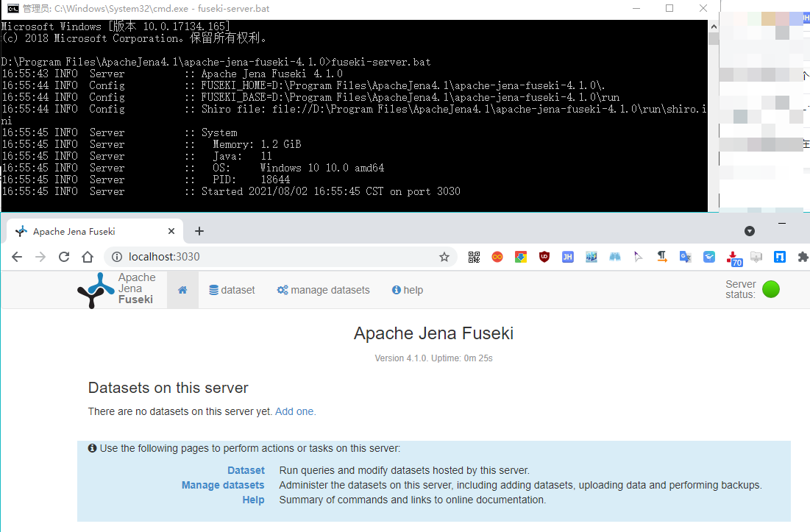Open the Google Translate extension
Viewport: 810px width, 532px height.
[685, 257]
